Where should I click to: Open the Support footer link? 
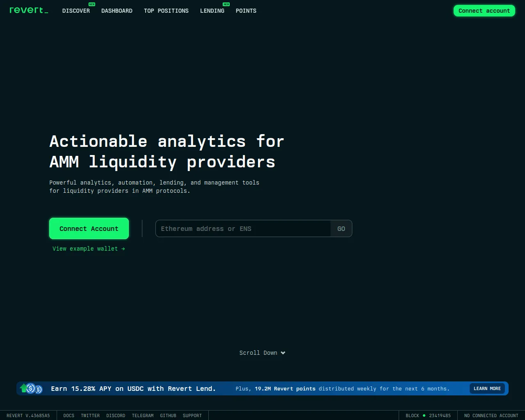(192, 415)
